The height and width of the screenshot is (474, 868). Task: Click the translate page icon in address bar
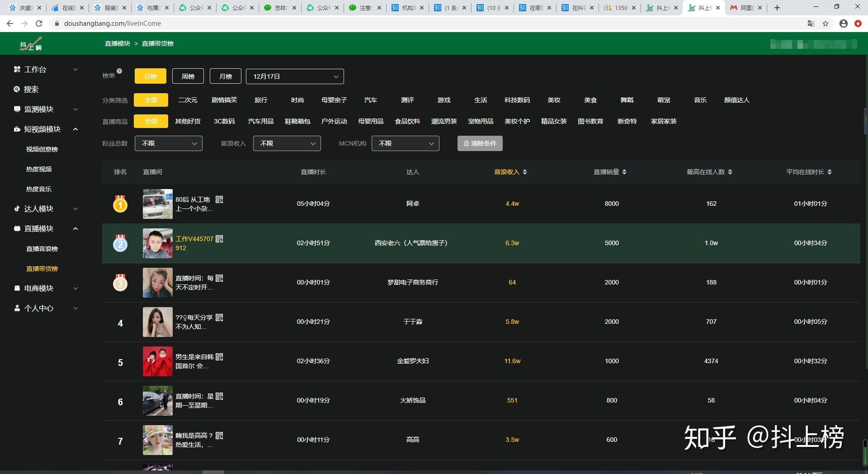(811, 24)
